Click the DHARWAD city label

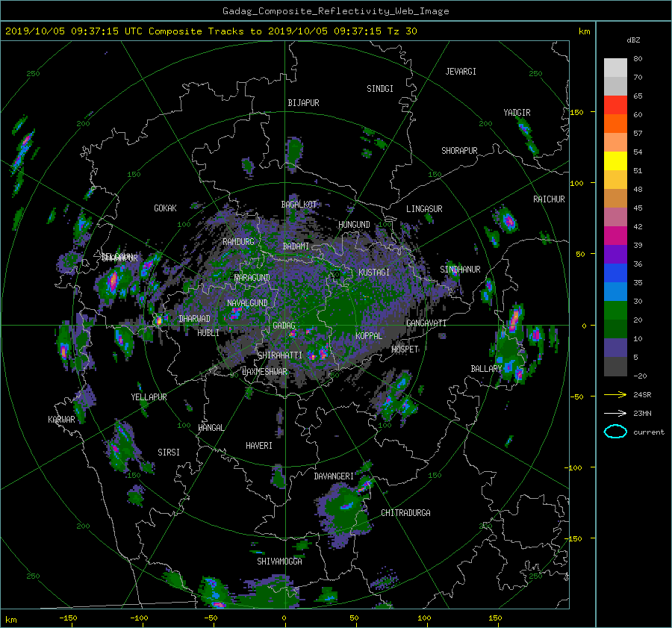194,319
